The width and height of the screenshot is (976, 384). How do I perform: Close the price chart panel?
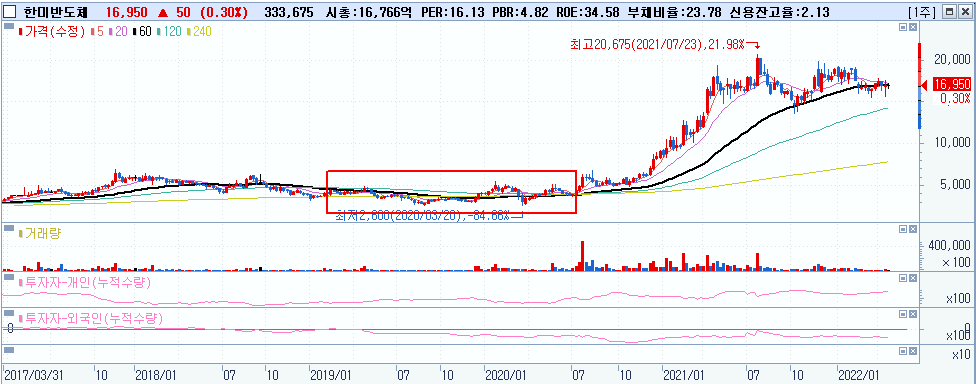913,27
